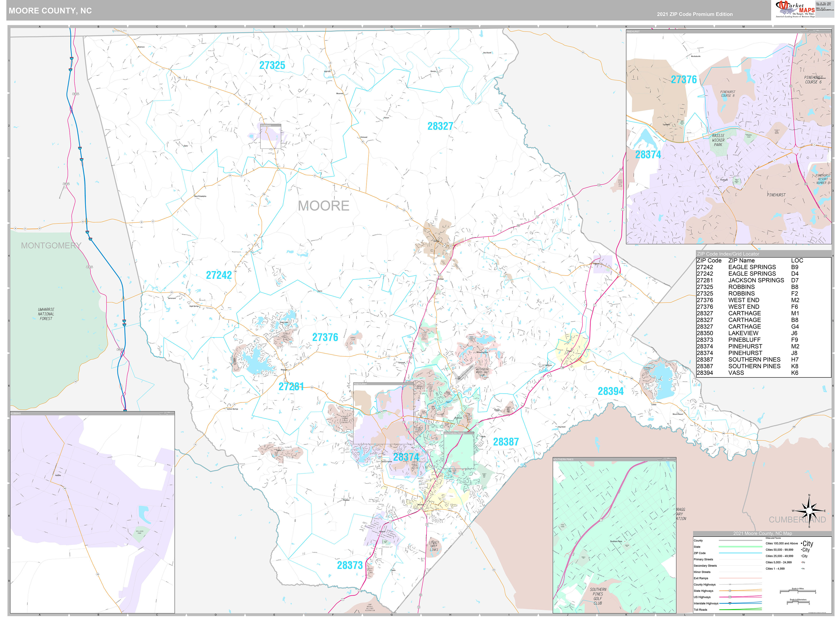The image size is (840, 617).
Task: Click the green State line sample in legend
Action: 740,547
